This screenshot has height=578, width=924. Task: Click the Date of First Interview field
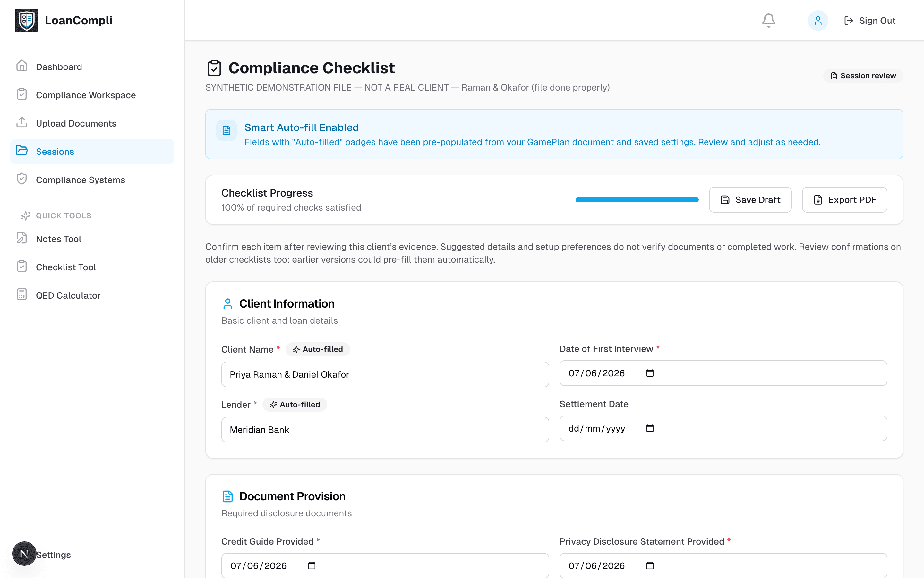[x=723, y=373]
